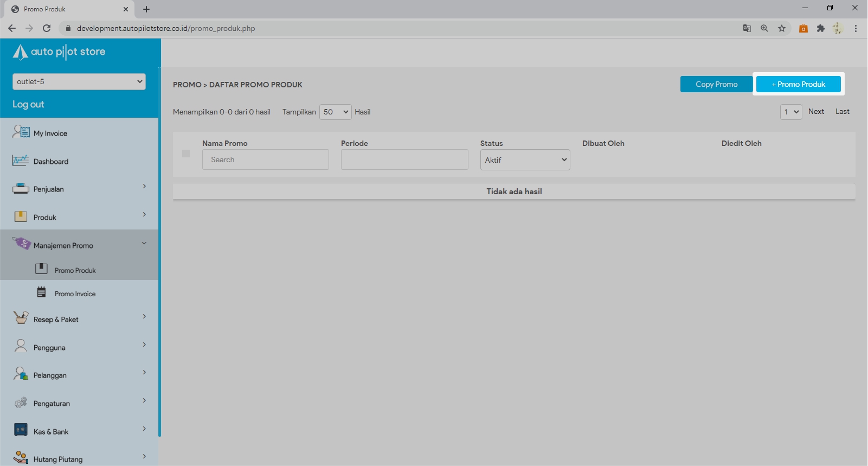The image size is (868, 466).
Task: Click the Pengaturan gears icon
Action: (21, 403)
